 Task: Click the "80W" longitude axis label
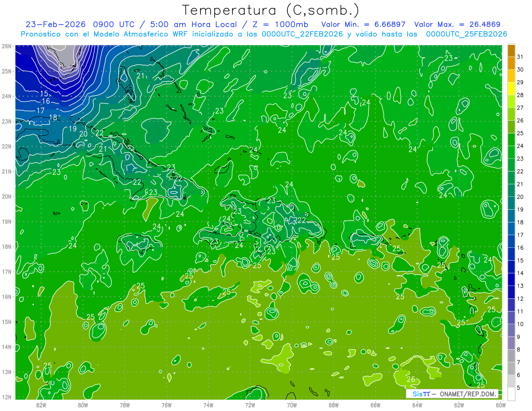point(83,404)
